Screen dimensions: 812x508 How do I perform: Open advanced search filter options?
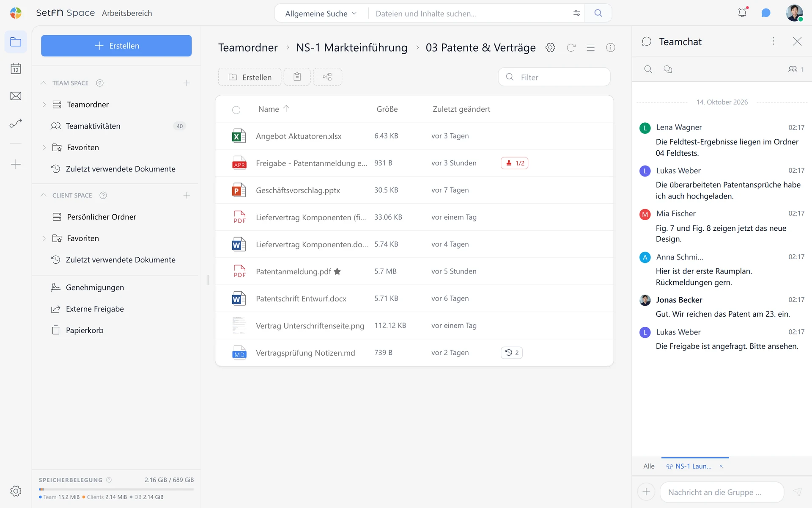coord(576,13)
